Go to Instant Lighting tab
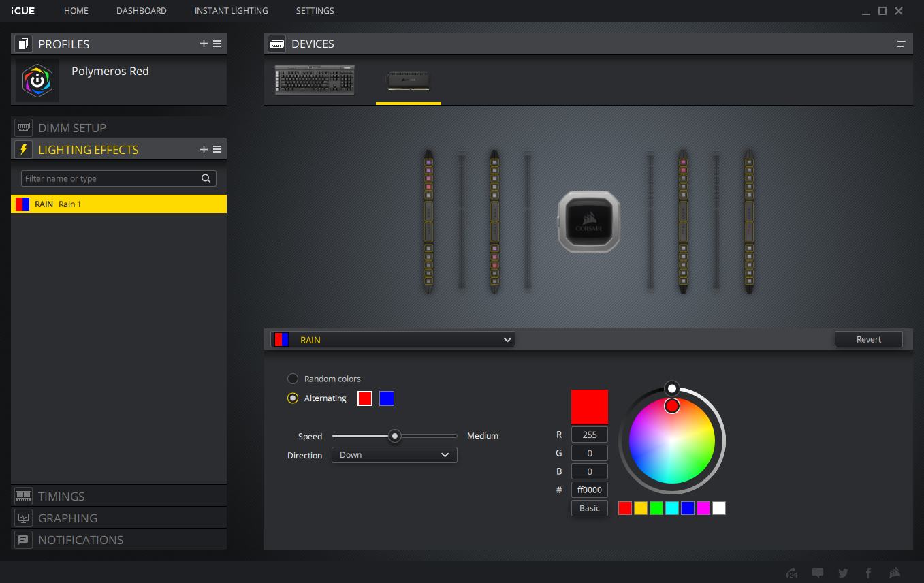 pos(231,11)
